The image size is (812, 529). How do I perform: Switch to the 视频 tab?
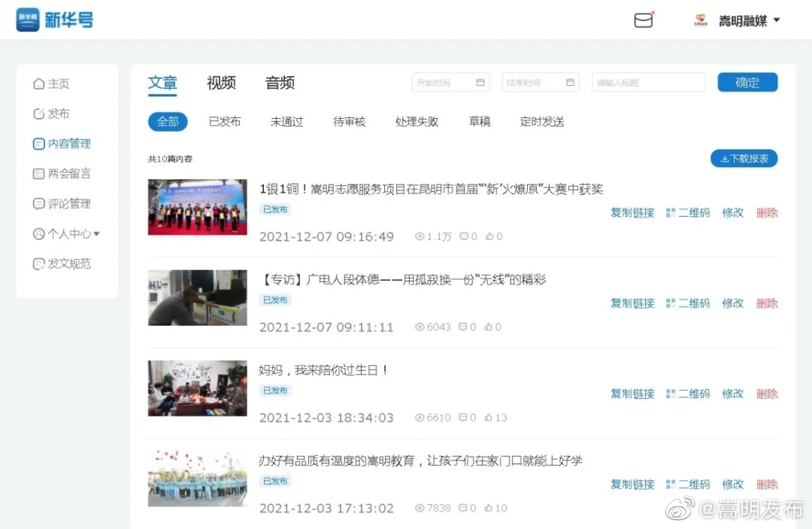[221, 83]
